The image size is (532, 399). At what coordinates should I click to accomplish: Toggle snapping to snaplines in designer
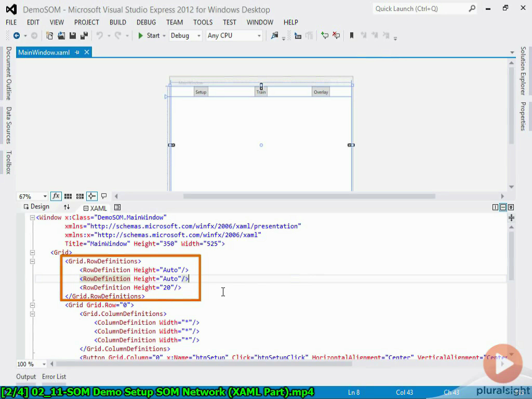92,196
